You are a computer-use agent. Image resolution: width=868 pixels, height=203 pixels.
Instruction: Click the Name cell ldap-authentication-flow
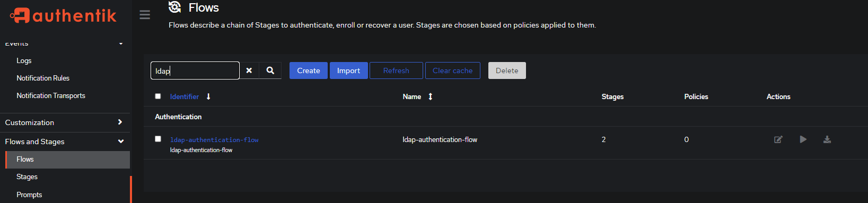click(440, 139)
